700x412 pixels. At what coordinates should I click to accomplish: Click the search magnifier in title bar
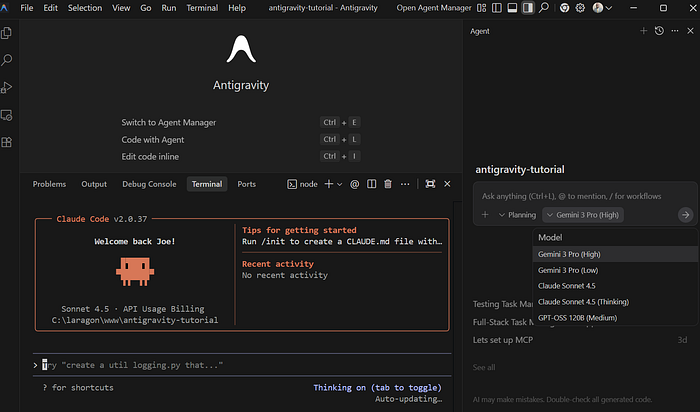(x=543, y=8)
